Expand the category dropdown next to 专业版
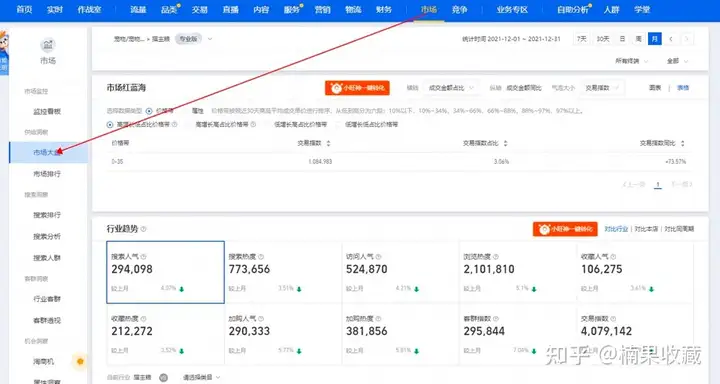 tap(210, 39)
